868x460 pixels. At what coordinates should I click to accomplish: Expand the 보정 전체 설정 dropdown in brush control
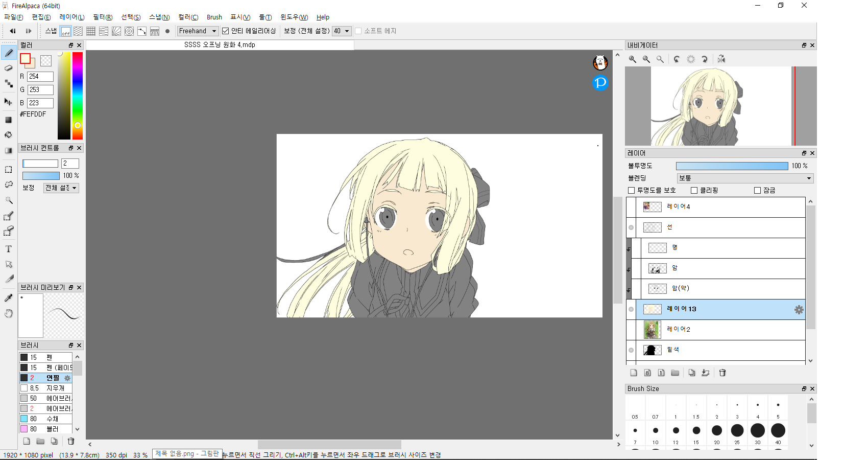61,188
